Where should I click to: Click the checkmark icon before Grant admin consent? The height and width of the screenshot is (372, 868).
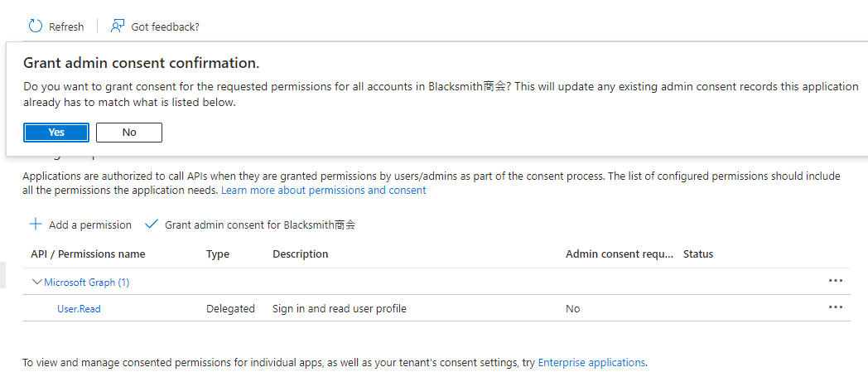point(152,225)
